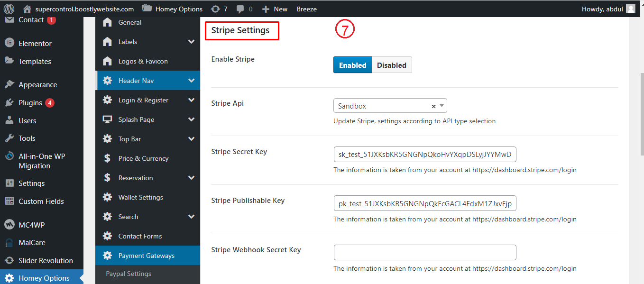This screenshot has height=284, width=644.
Task: Open the Stripe Api Sandbox dropdown
Action: 390,106
